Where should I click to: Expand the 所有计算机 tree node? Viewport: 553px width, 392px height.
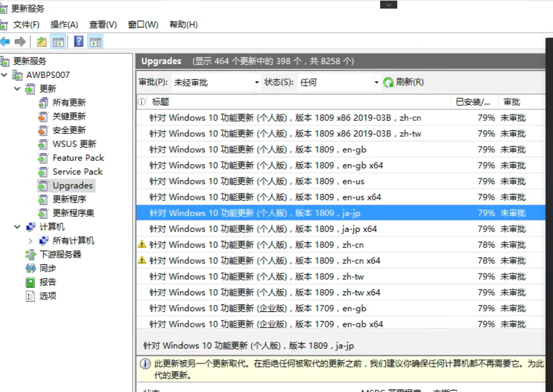click(x=30, y=241)
